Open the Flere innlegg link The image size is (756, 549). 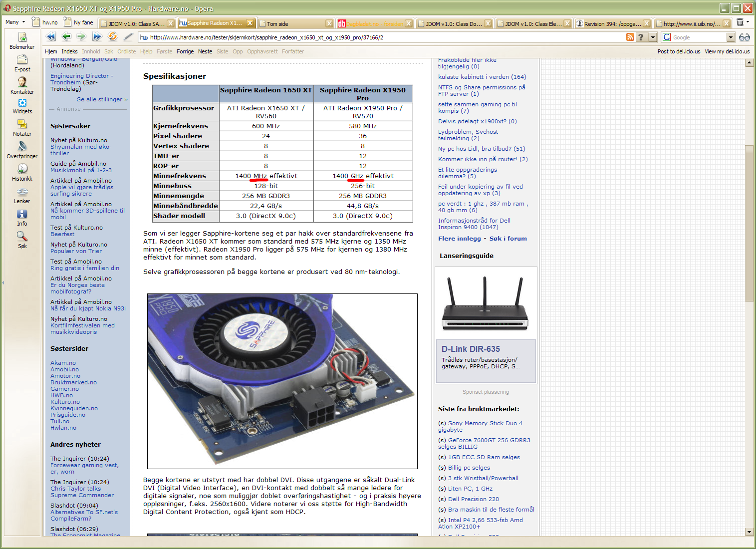tap(460, 239)
